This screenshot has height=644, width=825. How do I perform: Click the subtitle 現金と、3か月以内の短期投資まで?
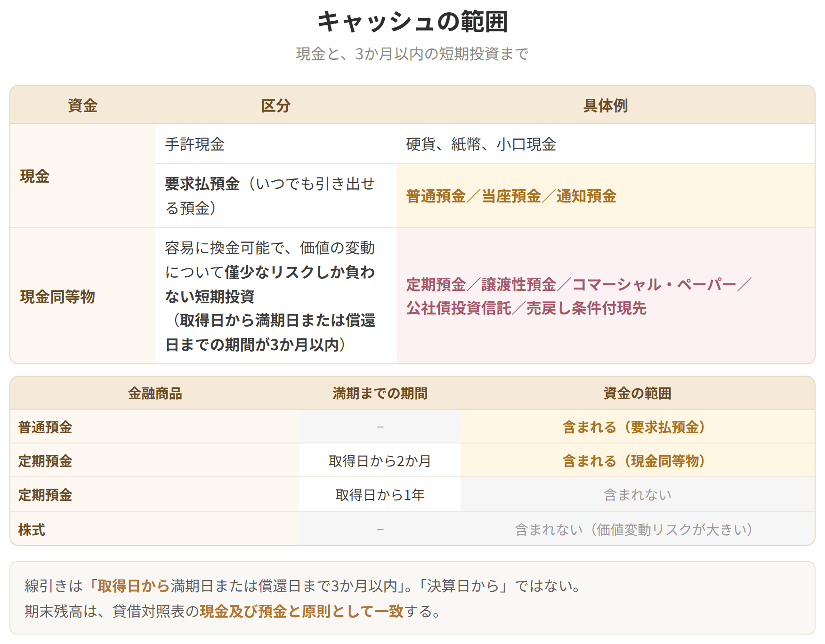(412, 54)
